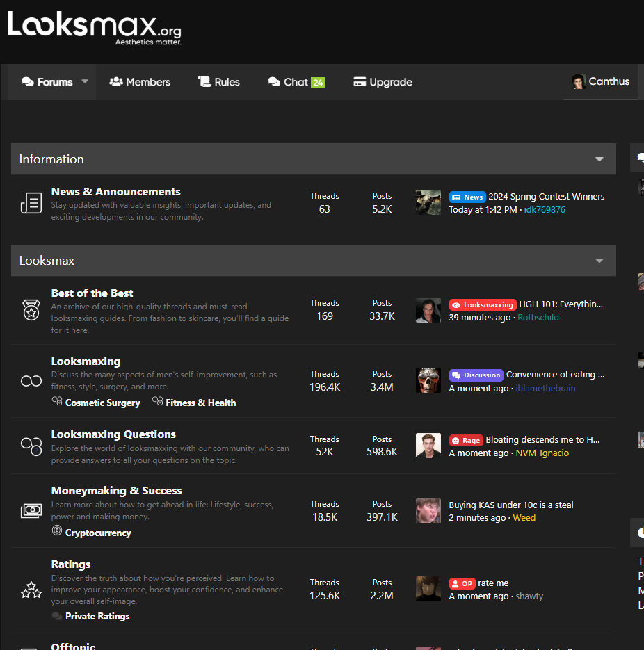This screenshot has height=650, width=644.
Task: Open the Cosmetic Surgery subforum
Action: (102, 403)
